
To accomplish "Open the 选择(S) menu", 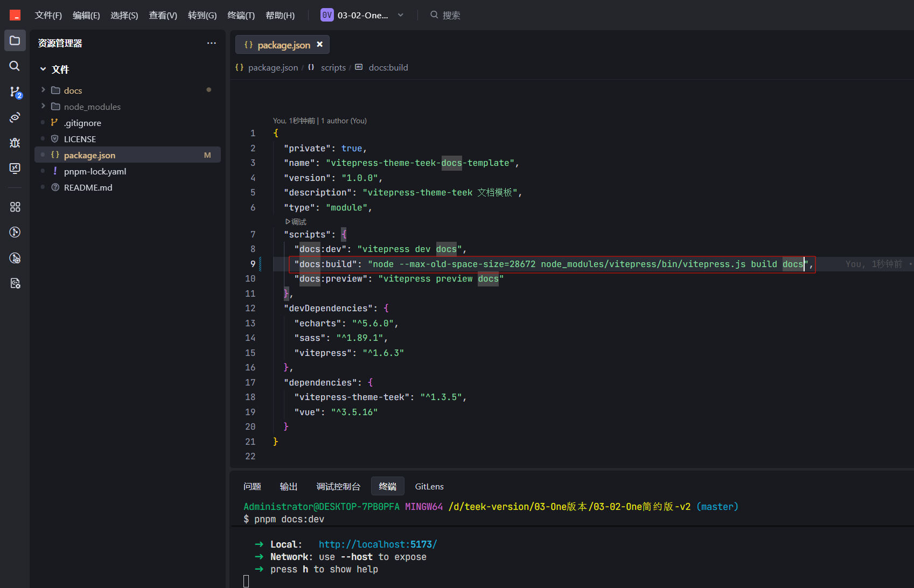I will coord(124,15).
